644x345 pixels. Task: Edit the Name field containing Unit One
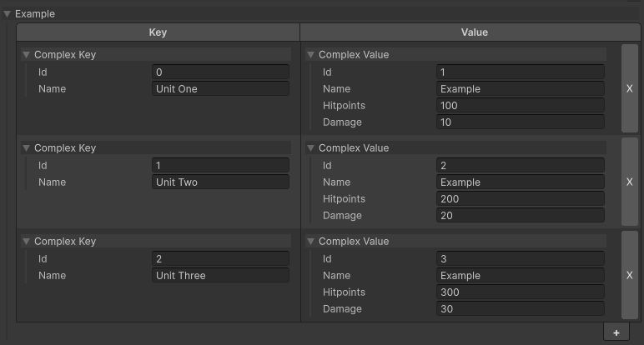pyautogui.click(x=220, y=89)
